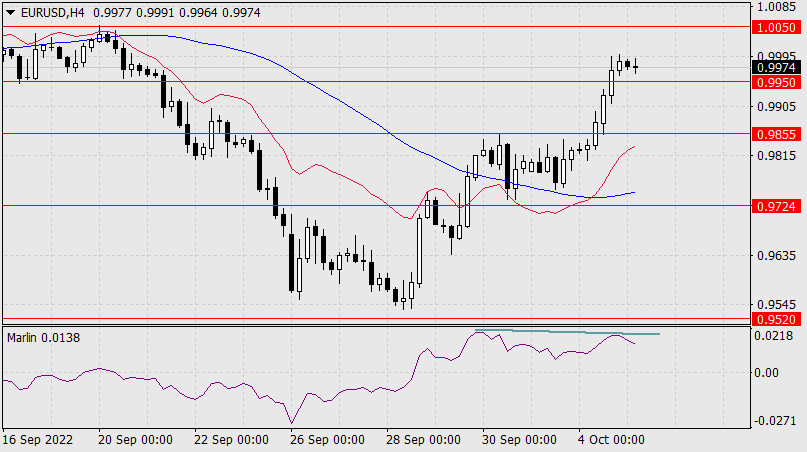Select the teal divergence trendline in Marlin window
The image size is (807, 452).
pos(567,332)
